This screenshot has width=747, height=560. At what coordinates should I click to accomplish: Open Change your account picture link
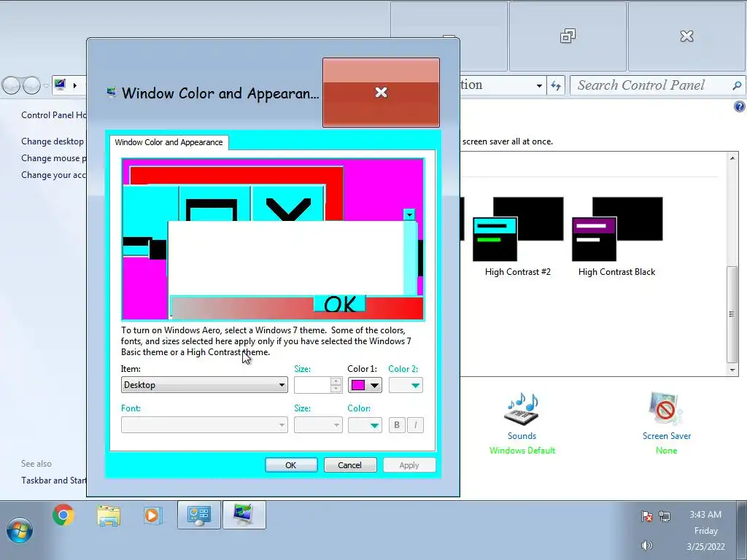[x=53, y=175]
